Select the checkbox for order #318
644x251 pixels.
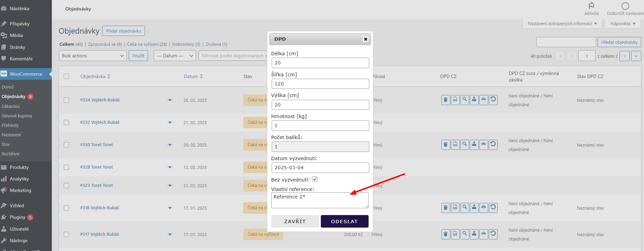pos(66,208)
